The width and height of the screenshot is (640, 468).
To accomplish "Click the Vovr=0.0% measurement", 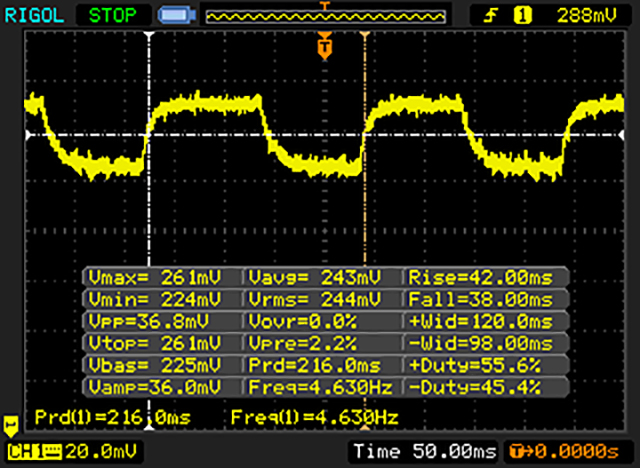I will [x=302, y=322].
